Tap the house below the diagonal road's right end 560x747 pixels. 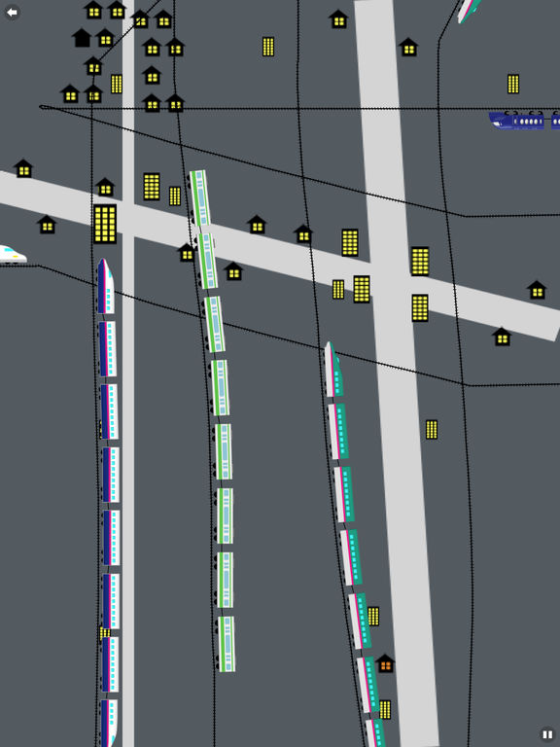(x=502, y=337)
